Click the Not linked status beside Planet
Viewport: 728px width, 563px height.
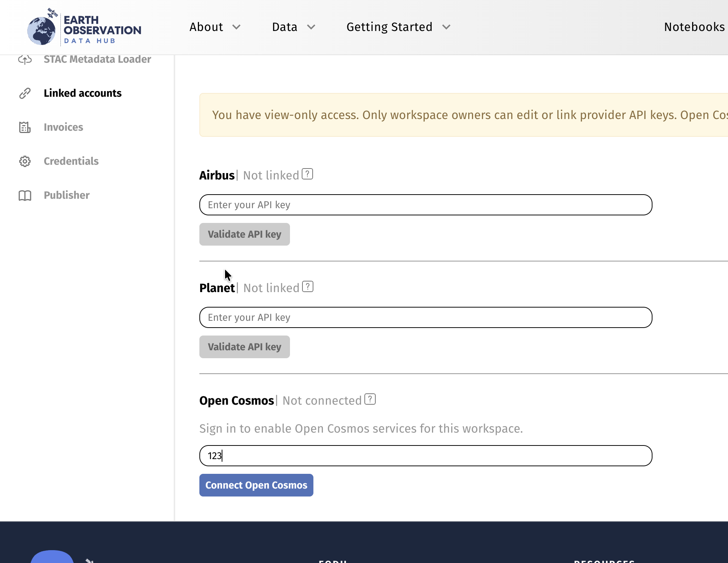(271, 288)
